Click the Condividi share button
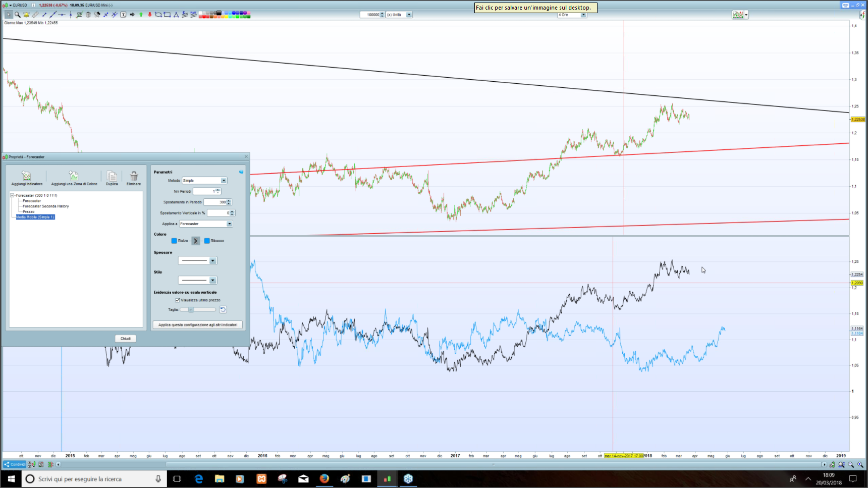Screen dimensions: 868x488 point(15,464)
